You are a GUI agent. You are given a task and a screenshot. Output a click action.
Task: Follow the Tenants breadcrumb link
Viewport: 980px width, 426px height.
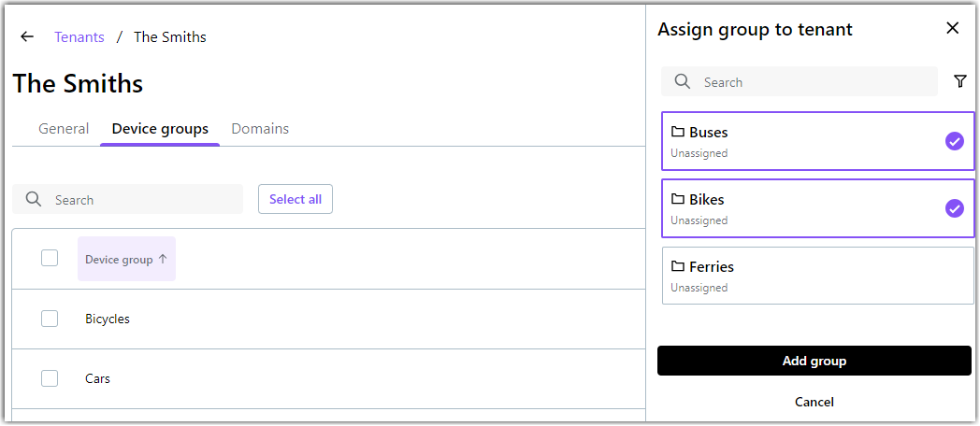point(79,36)
